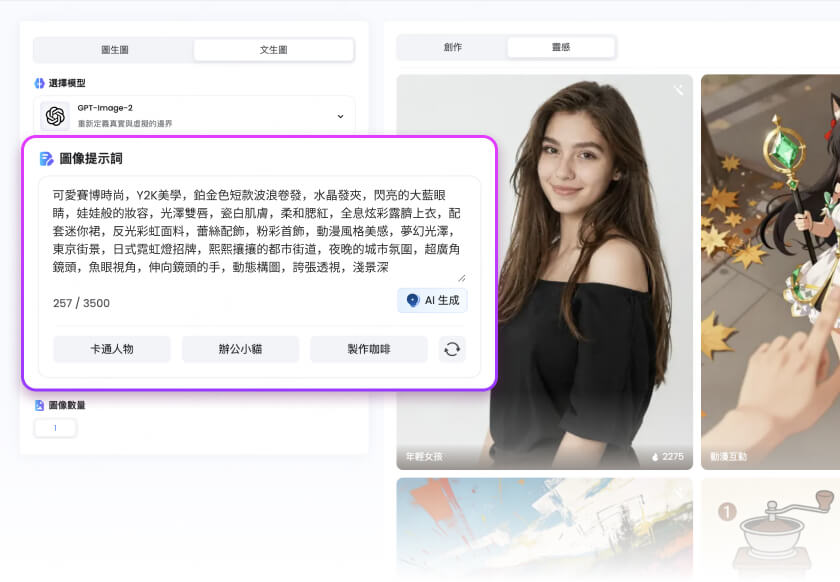Viewport: 840px width, 582px height.
Task: Click the 選擇模型 section icon
Action: (x=39, y=83)
